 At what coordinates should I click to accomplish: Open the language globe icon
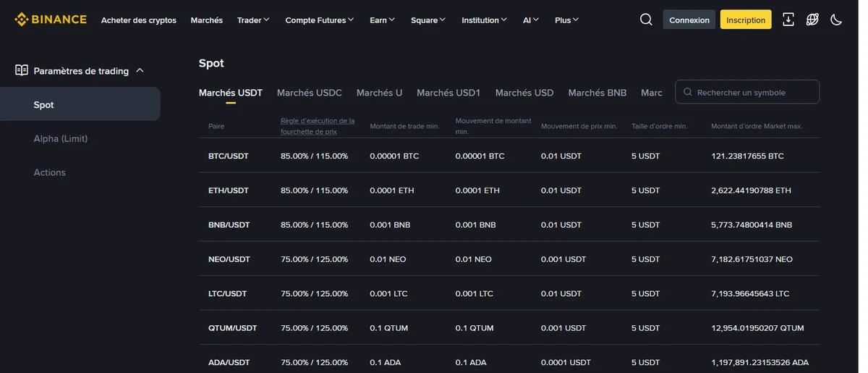pos(812,20)
